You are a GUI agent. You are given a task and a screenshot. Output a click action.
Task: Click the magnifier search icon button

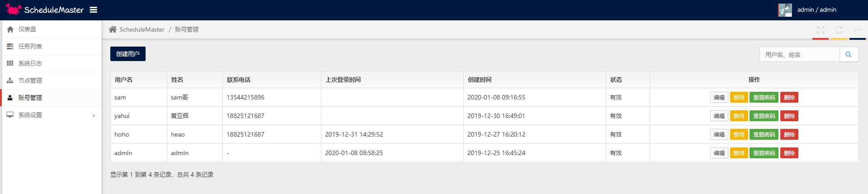pyautogui.click(x=849, y=55)
